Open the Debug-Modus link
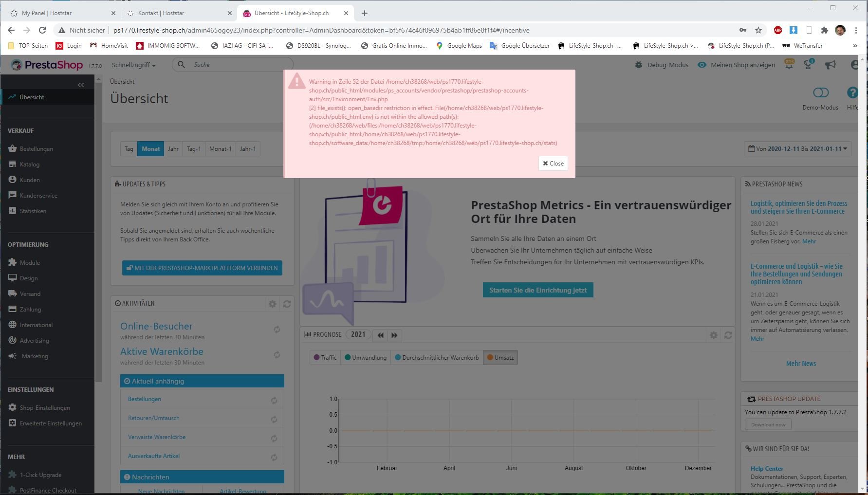Screen dimensions: 868x495 click(662, 65)
